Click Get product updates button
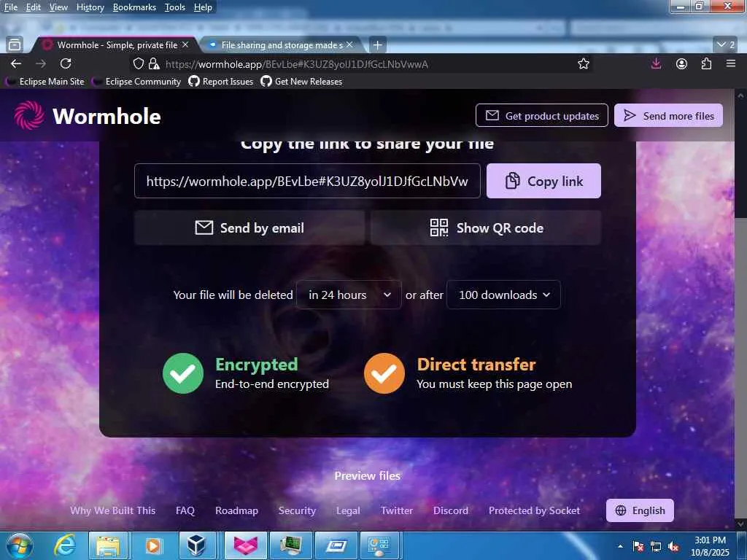This screenshot has height=560, width=747. click(x=542, y=115)
